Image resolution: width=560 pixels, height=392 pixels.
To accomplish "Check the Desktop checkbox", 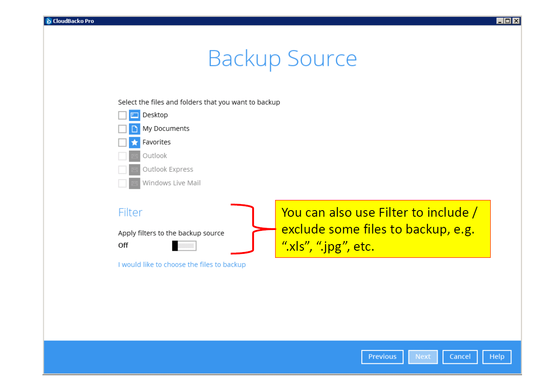I will 122,115.
